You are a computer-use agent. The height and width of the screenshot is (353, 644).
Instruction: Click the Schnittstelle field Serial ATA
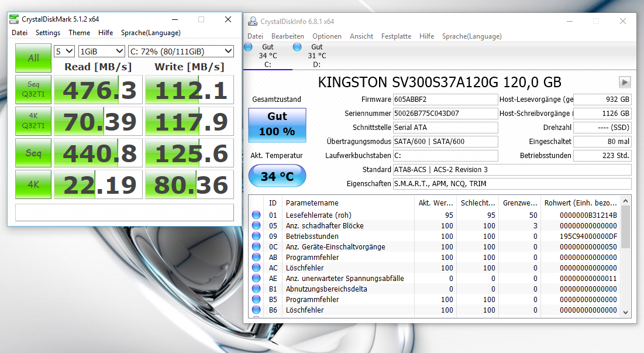tap(446, 128)
